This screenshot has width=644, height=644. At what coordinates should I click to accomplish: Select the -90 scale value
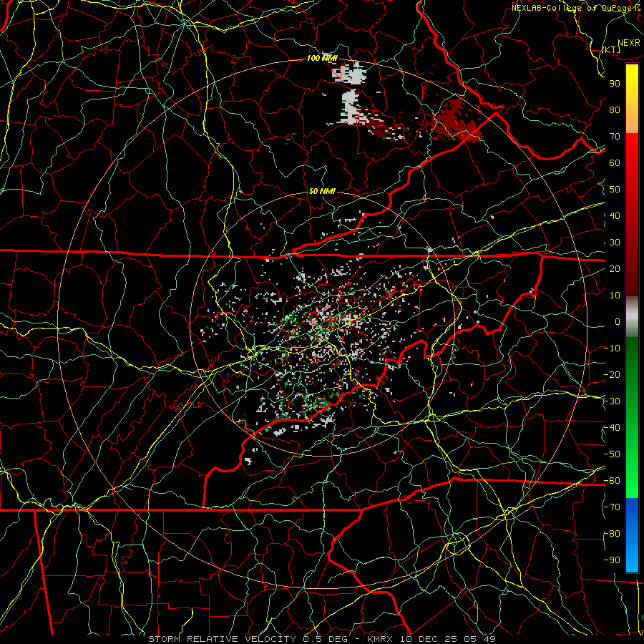[x=612, y=560]
